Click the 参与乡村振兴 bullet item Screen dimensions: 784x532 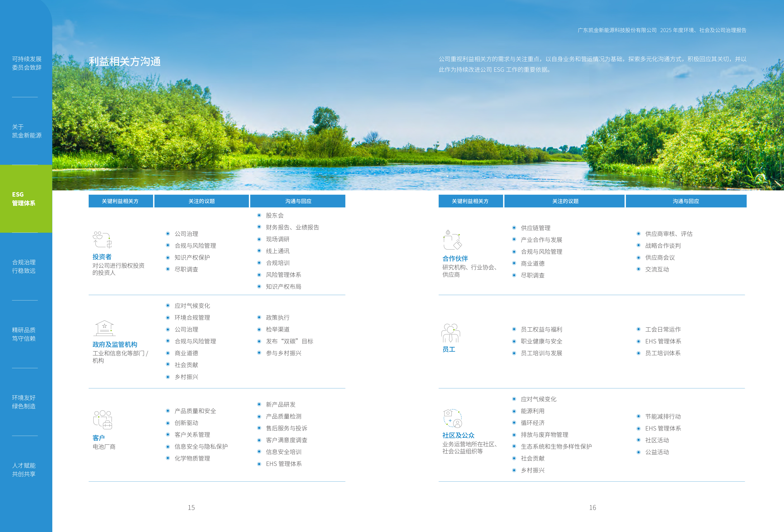pos(283,353)
